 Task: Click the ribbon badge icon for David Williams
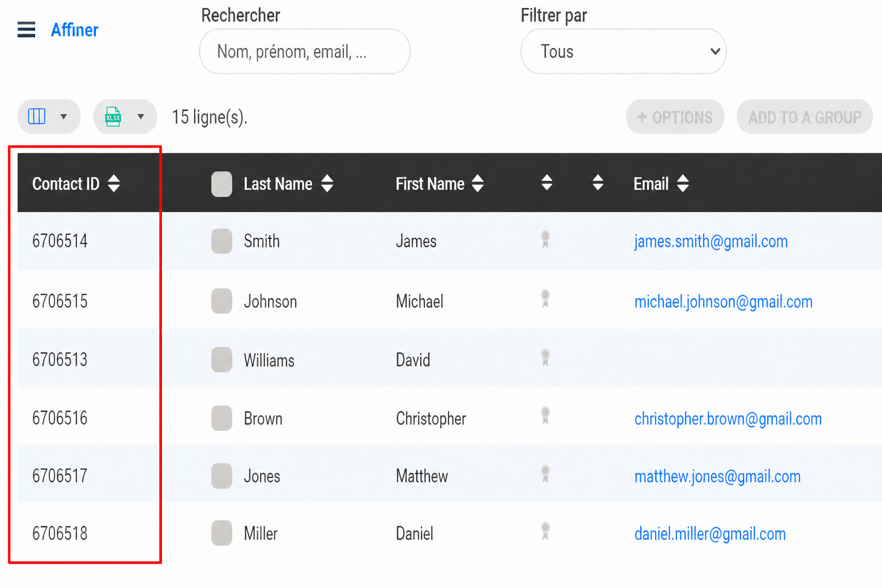click(546, 358)
